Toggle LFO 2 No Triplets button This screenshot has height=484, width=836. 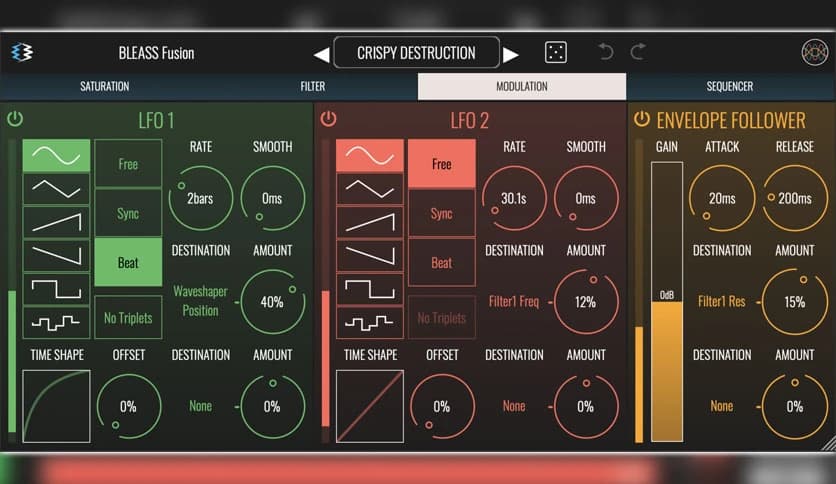[x=441, y=318]
